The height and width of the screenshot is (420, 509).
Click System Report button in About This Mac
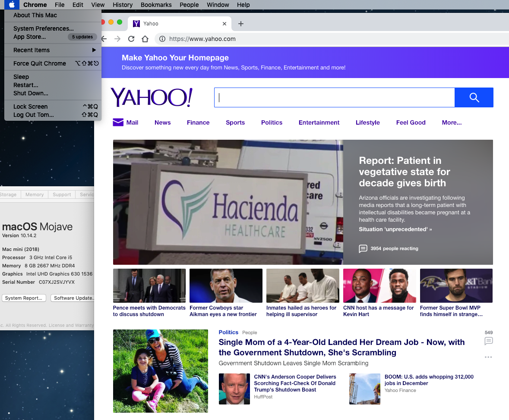point(24,298)
